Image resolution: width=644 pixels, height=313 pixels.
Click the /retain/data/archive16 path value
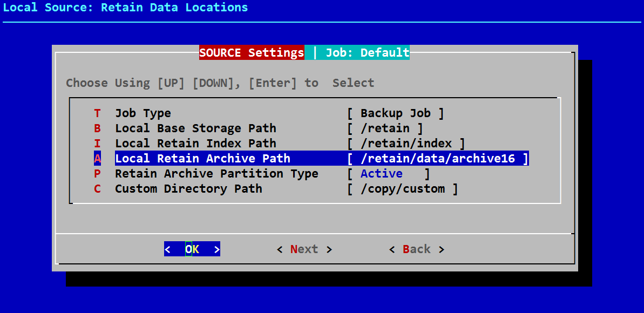pos(437,159)
